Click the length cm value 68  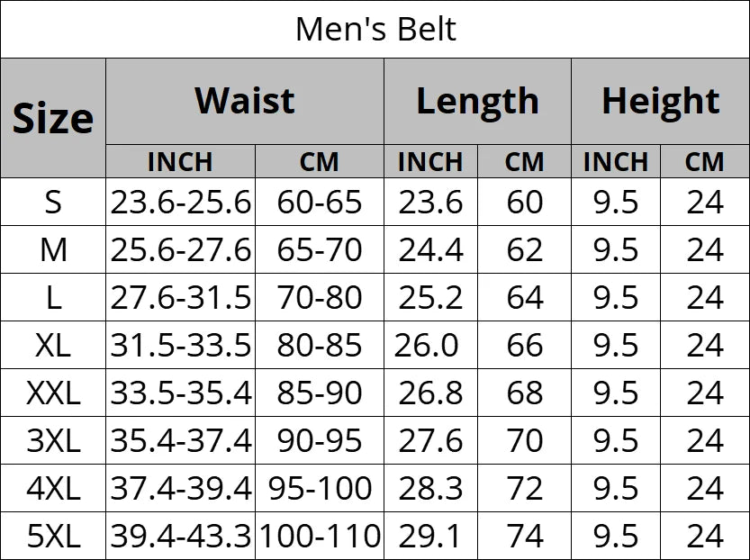pyautogui.click(x=524, y=393)
